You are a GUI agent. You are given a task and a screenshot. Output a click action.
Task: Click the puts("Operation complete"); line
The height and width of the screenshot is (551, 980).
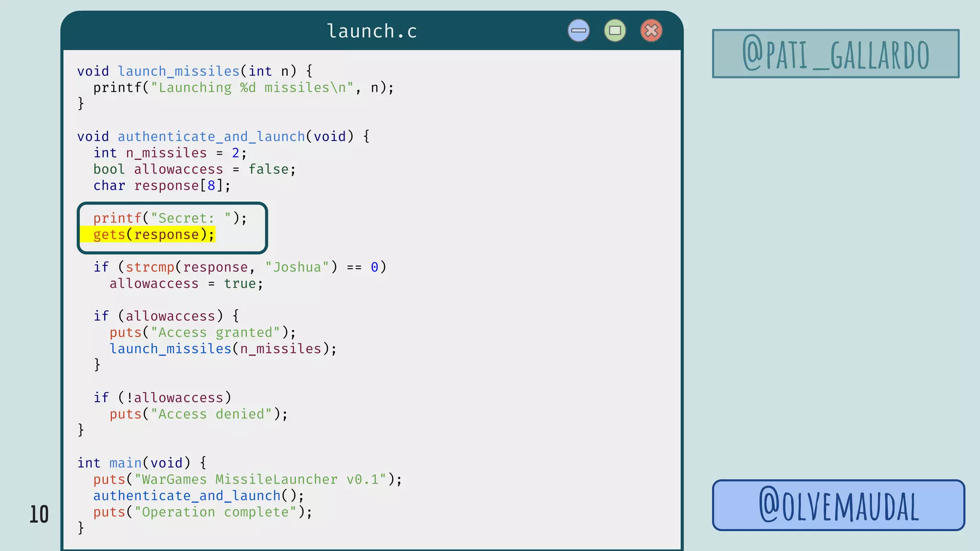[x=203, y=512]
